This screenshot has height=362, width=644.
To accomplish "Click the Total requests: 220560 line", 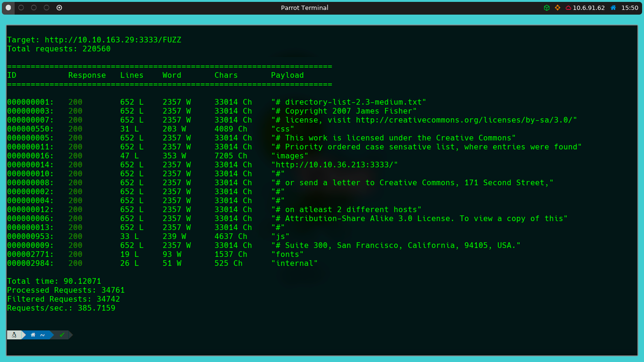I will coord(59,49).
